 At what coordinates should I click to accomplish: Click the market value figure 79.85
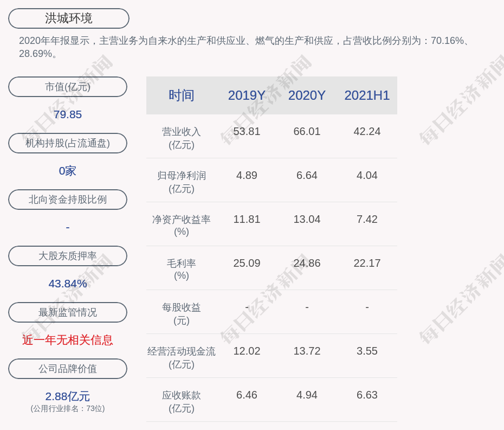point(68,114)
